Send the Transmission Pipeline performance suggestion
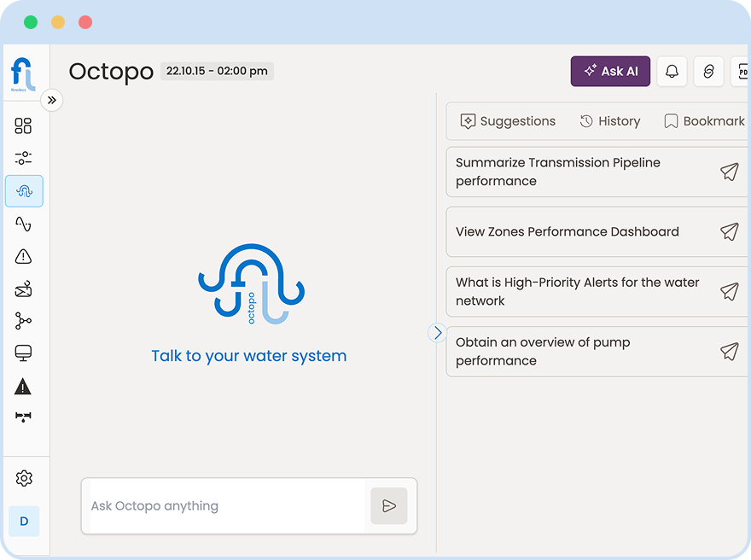Screen dimensions: 751x560 coord(729,172)
